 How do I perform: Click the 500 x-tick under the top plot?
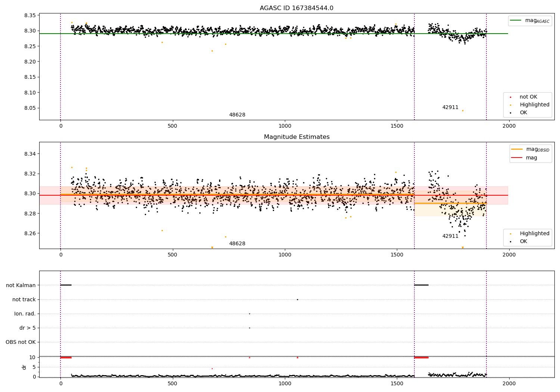pos(172,126)
